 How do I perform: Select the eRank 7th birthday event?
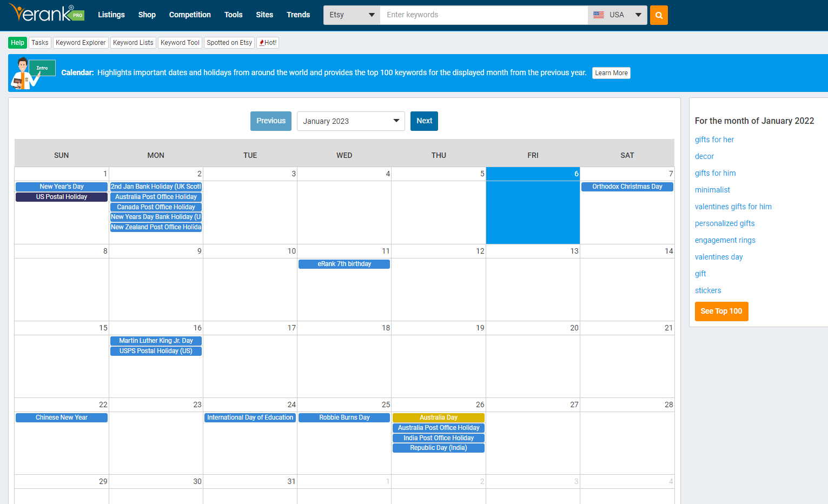[345, 264]
